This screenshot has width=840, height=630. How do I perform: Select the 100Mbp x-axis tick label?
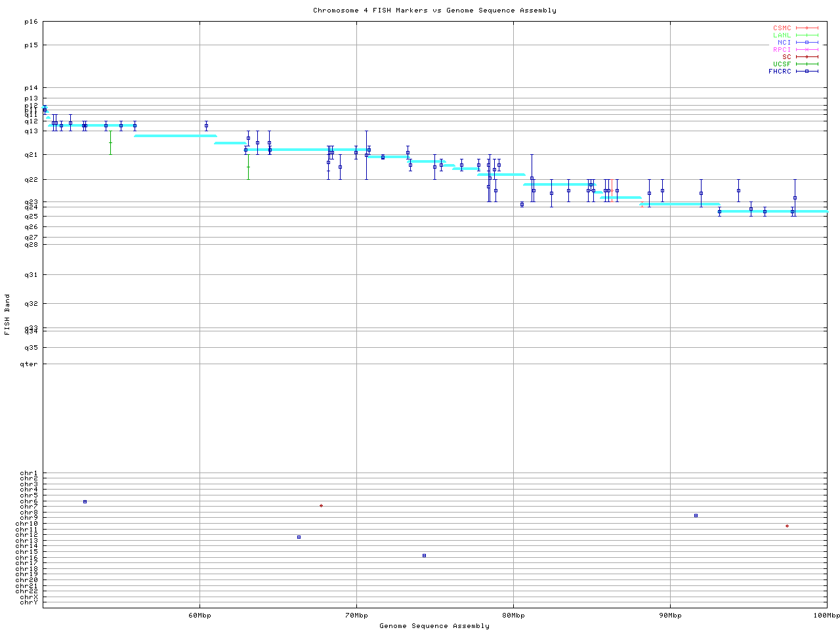coord(827,615)
